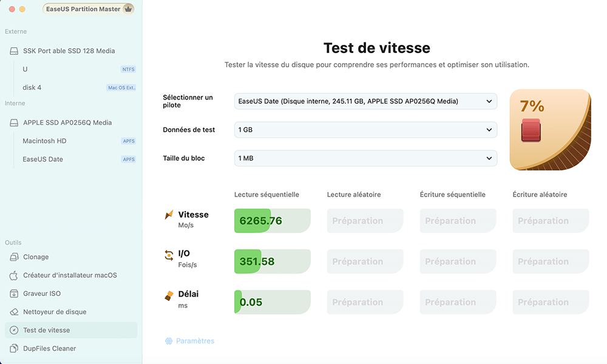Click the Écriture aléatoire column header

[x=540, y=195]
